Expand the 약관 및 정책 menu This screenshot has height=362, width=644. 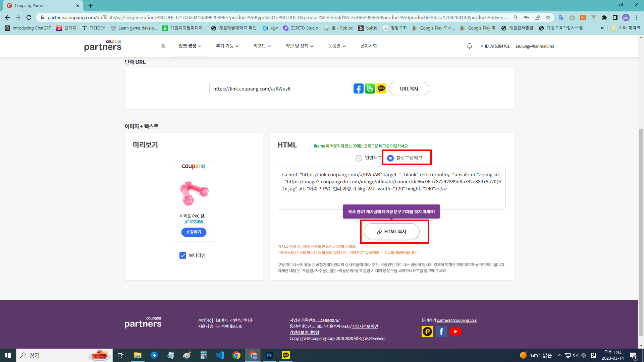pos(300,46)
